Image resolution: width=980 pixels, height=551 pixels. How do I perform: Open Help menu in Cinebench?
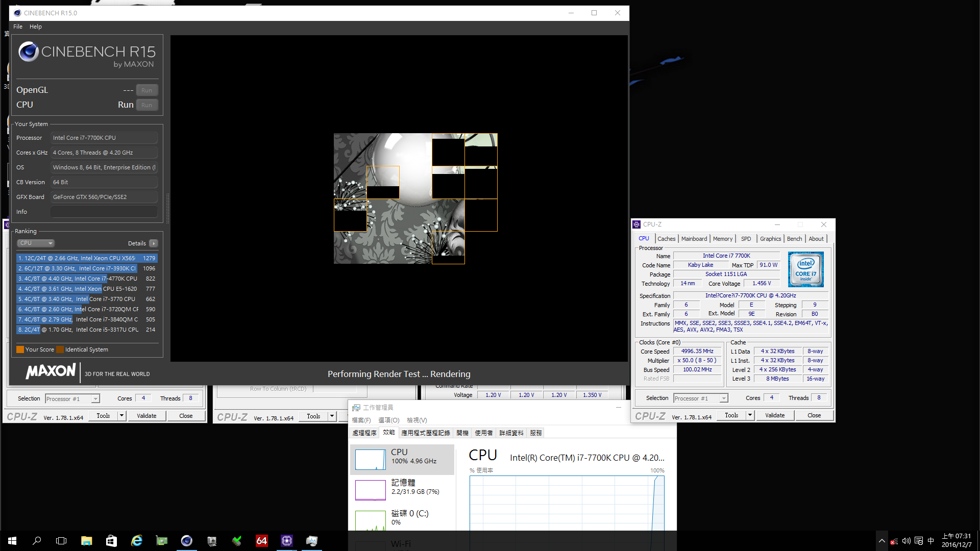coord(36,27)
